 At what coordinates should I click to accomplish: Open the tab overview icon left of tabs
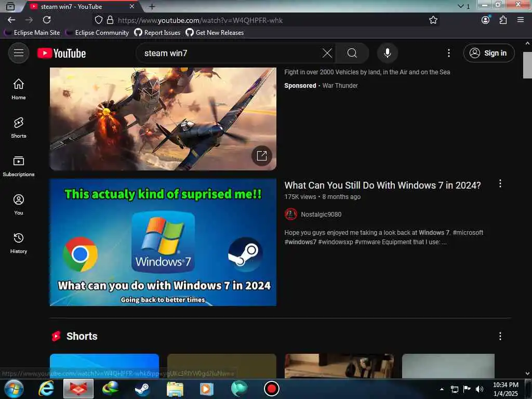(x=10, y=6)
